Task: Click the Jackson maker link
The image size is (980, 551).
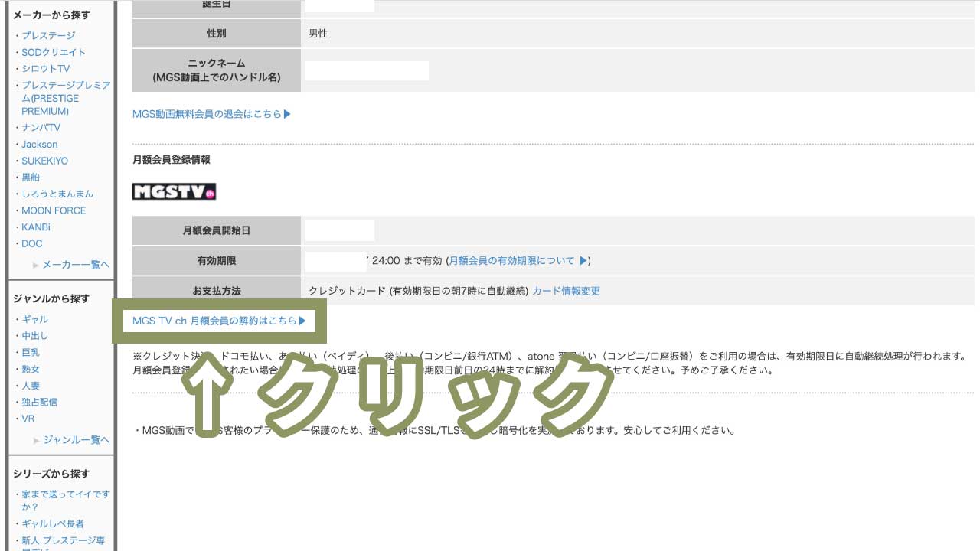Action: (x=39, y=144)
